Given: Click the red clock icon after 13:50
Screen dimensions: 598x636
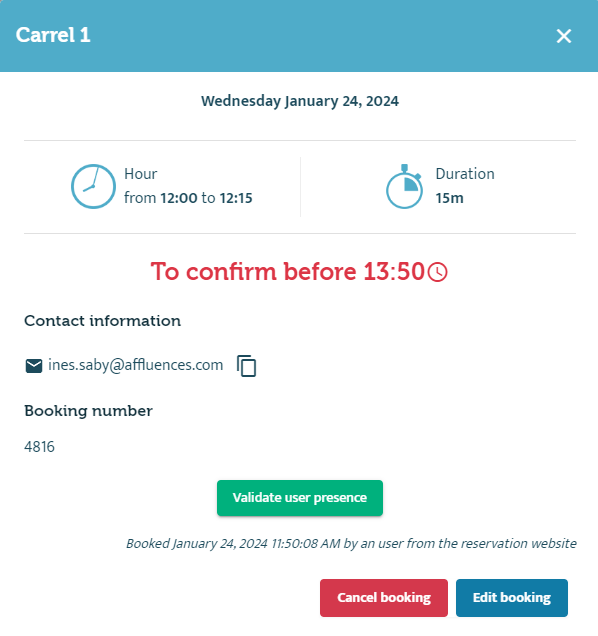Looking at the screenshot, I should [x=438, y=272].
